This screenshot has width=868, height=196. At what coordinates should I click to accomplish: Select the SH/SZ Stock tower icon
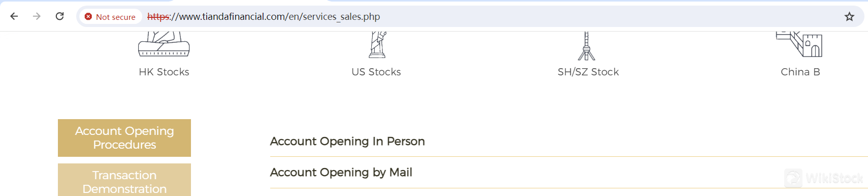[587, 46]
